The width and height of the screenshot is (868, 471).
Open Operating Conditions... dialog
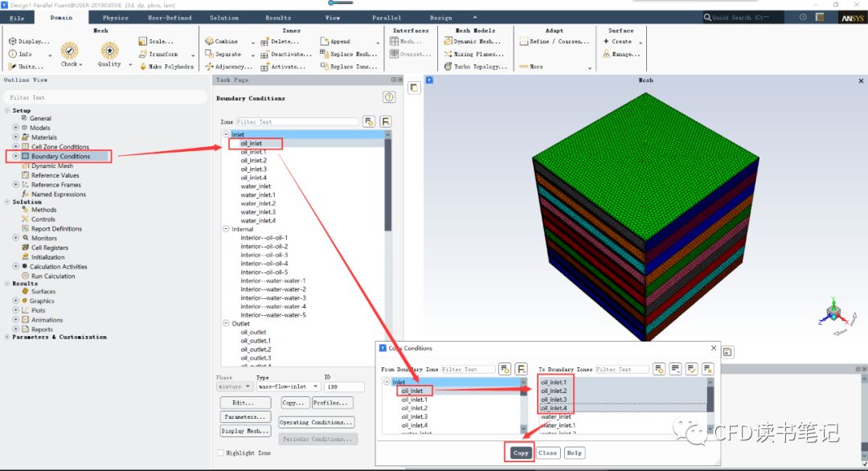[316, 422]
